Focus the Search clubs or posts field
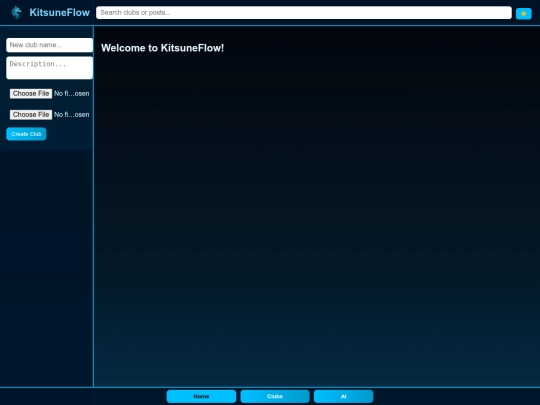 [304, 13]
